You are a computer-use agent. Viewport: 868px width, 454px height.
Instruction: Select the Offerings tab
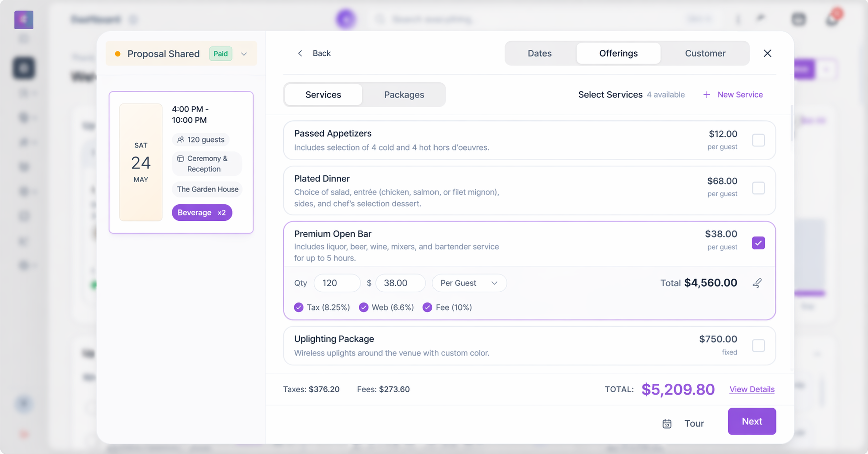pos(618,53)
